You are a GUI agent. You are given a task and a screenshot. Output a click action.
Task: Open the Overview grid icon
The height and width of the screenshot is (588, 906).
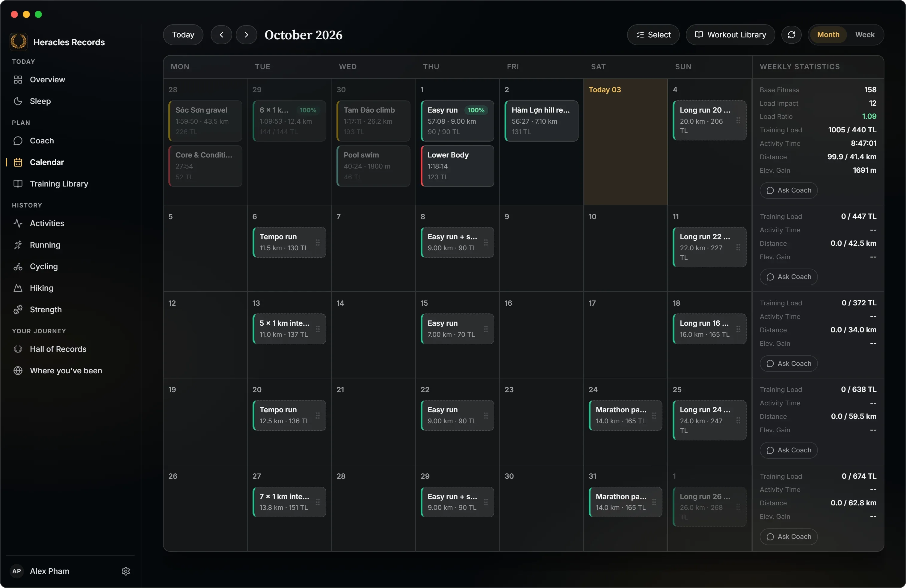click(x=18, y=80)
